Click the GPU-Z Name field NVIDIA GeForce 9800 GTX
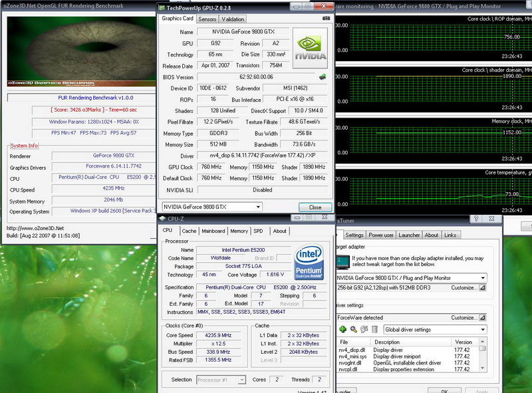 243,31
